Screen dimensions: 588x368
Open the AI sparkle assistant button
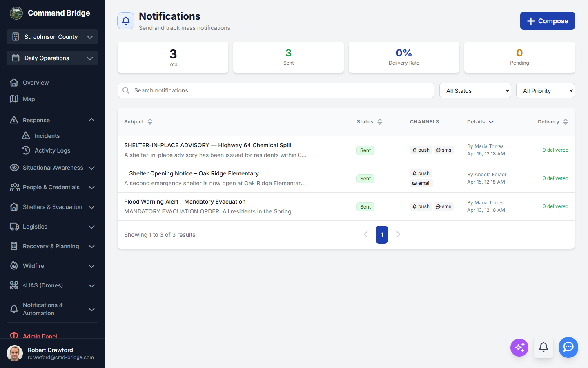[519, 347]
